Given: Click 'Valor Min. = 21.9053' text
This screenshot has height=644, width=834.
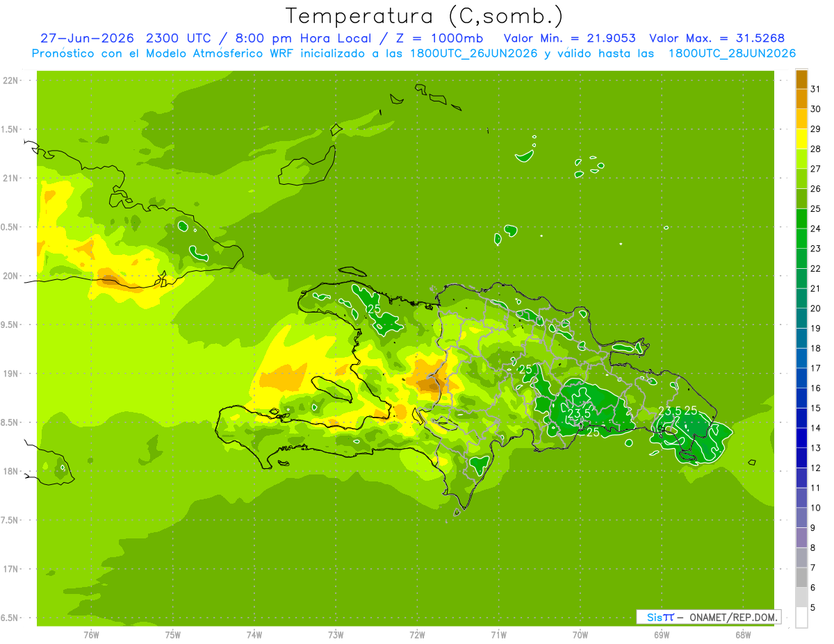Looking at the screenshot, I should click(569, 38).
